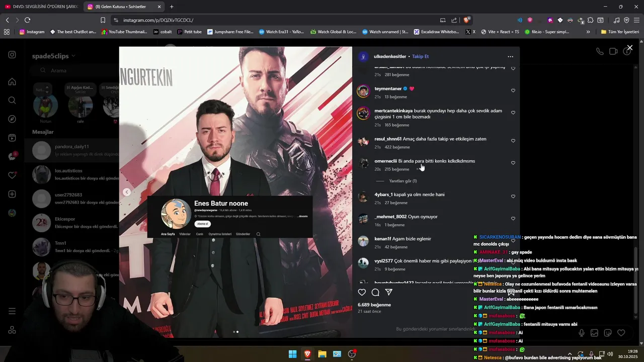The image size is (644, 362).
Task: Switch to D4VD YouTube tab
Action: pyautogui.click(x=40, y=7)
